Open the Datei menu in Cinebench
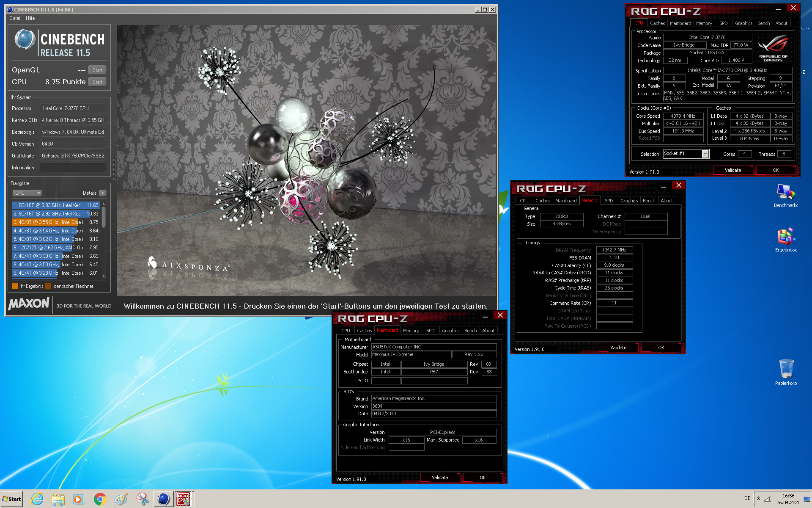Image resolution: width=812 pixels, height=508 pixels. pyautogui.click(x=15, y=18)
